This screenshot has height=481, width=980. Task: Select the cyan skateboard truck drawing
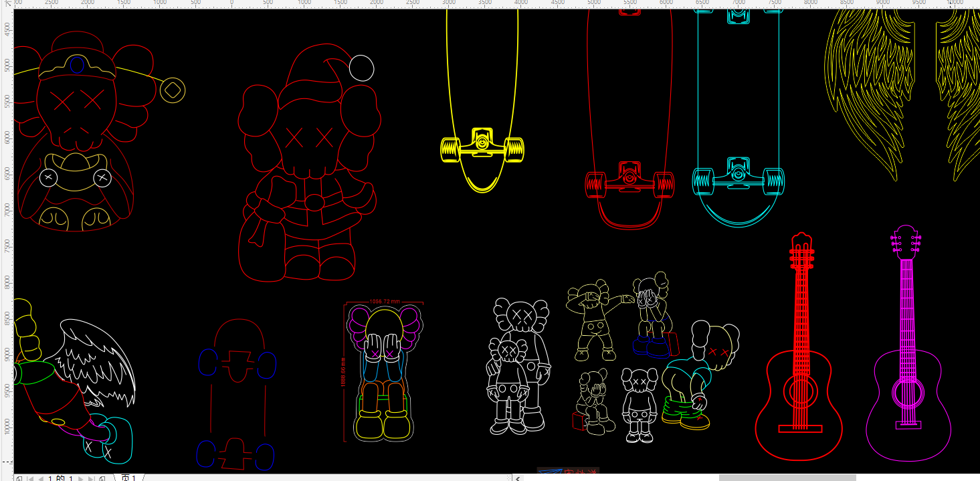tap(739, 177)
